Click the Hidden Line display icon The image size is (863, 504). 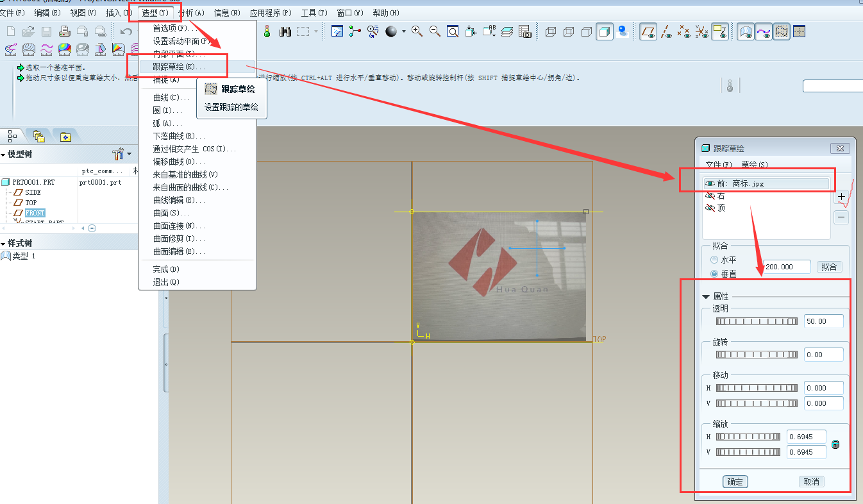click(x=568, y=31)
